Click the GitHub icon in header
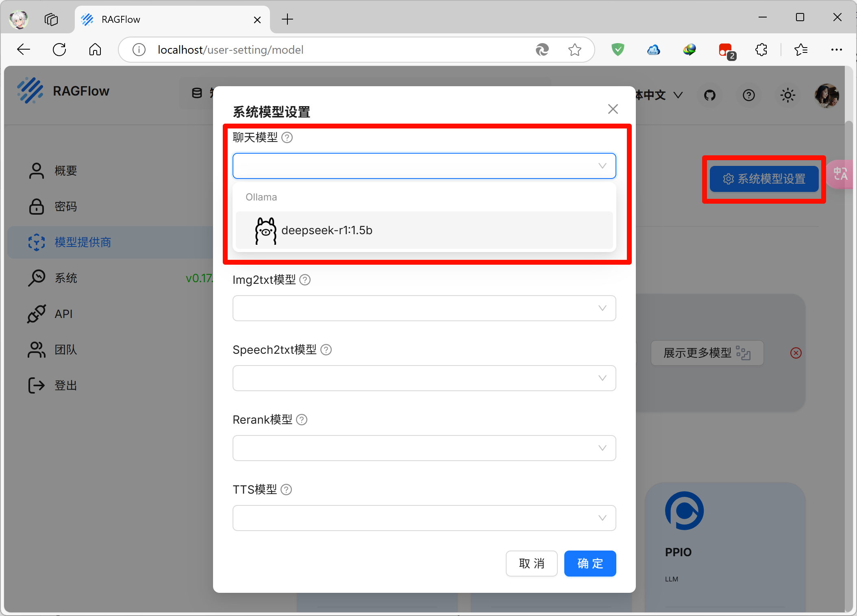The image size is (857, 616). pos(709,96)
